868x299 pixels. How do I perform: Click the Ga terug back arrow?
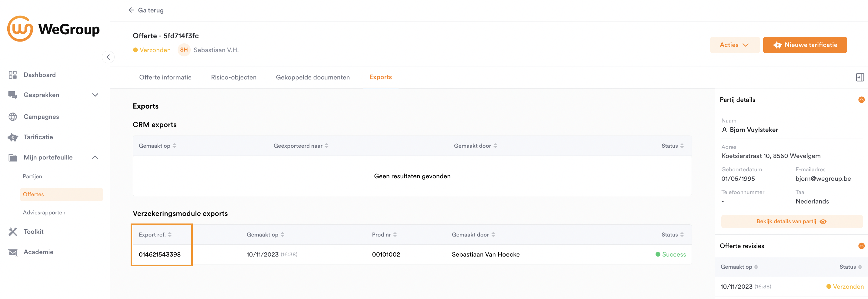[131, 10]
